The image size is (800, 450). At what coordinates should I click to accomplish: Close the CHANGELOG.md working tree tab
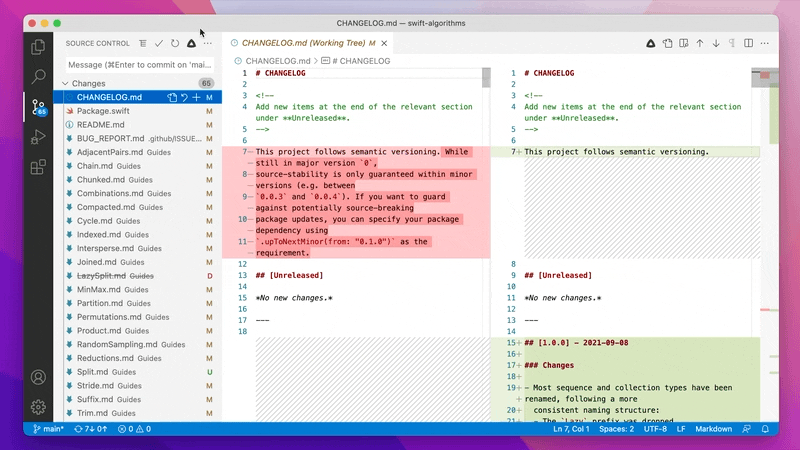coord(384,43)
